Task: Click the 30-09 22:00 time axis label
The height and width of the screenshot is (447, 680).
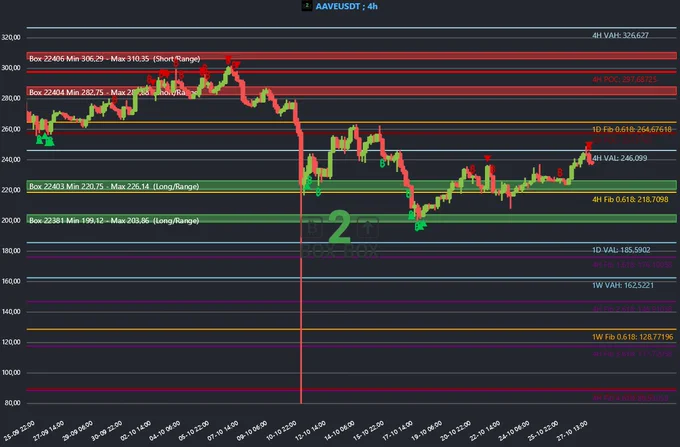Action: click(106, 431)
